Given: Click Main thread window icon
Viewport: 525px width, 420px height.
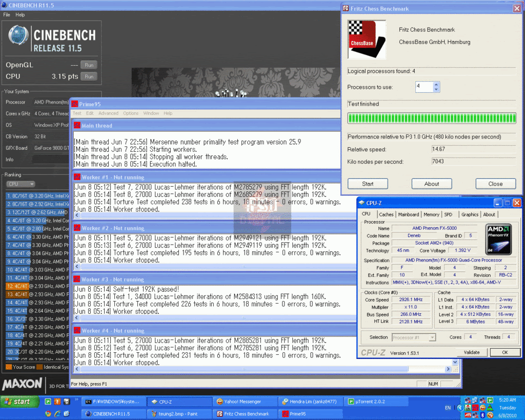Looking at the screenshot, I should coord(77,125).
